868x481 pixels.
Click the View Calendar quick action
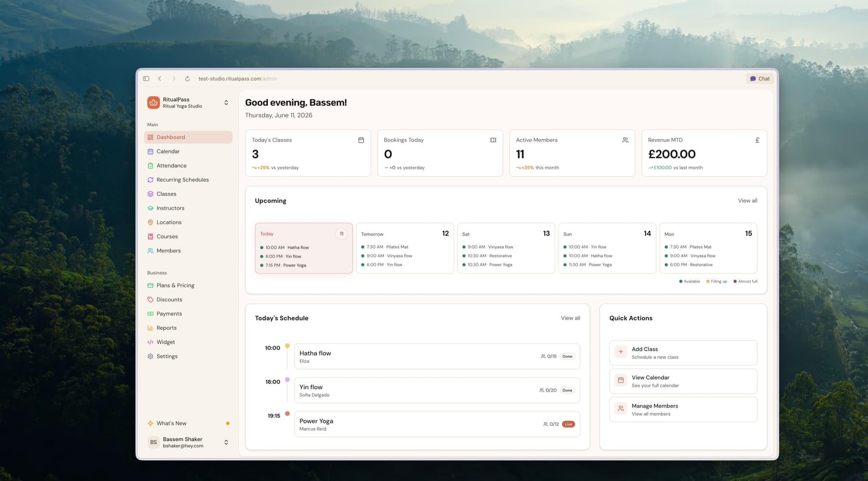tap(683, 381)
